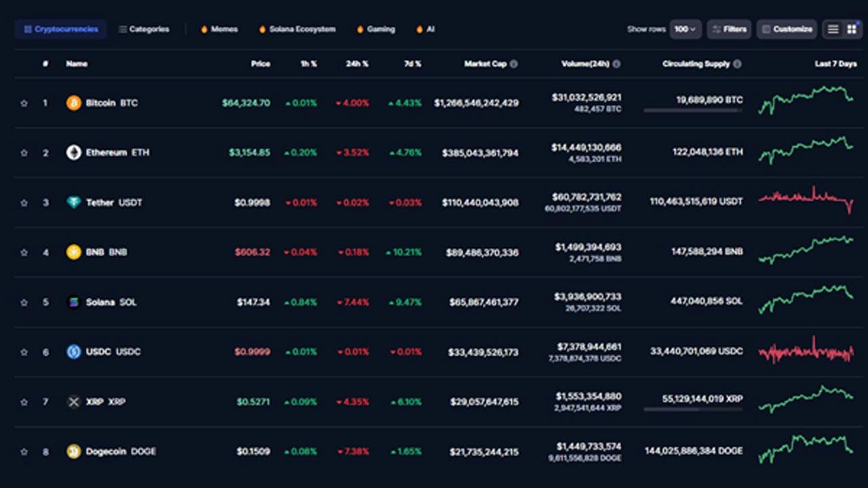Image resolution: width=868 pixels, height=488 pixels.
Task: Click the USDC coin logo
Action: click(x=73, y=352)
